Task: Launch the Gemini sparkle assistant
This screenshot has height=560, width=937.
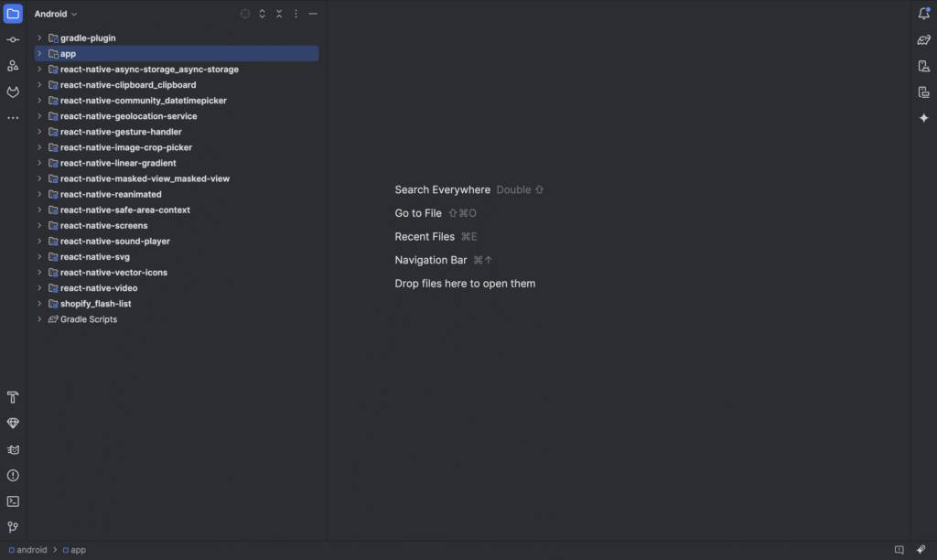Action: [x=923, y=118]
